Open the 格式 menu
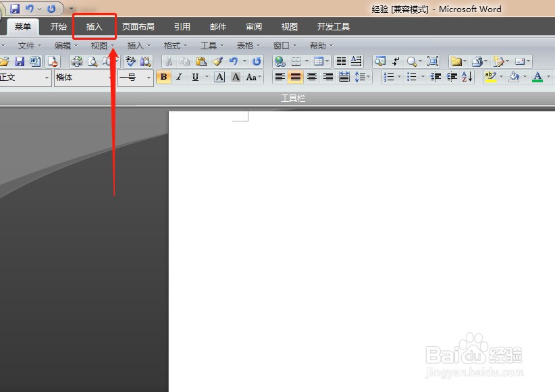The height and width of the screenshot is (392, 555). (x=175, y=46)
